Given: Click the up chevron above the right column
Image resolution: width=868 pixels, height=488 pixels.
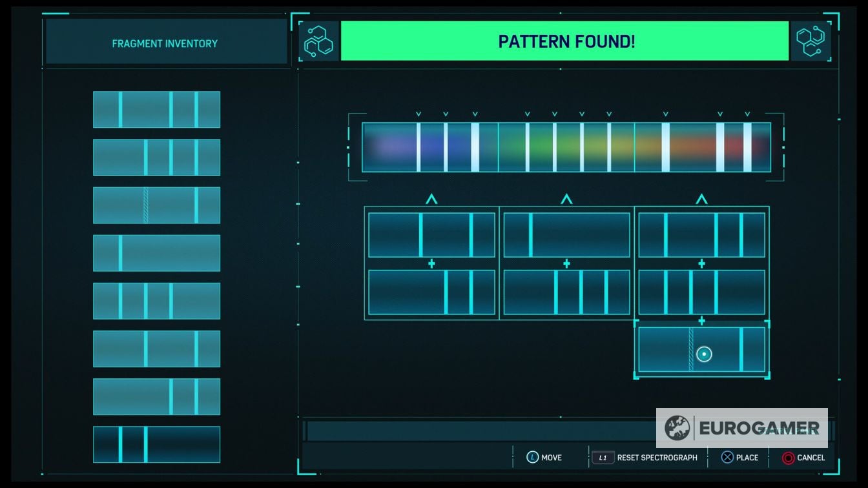Looking at the screenshot, I should tap(701, 199).
